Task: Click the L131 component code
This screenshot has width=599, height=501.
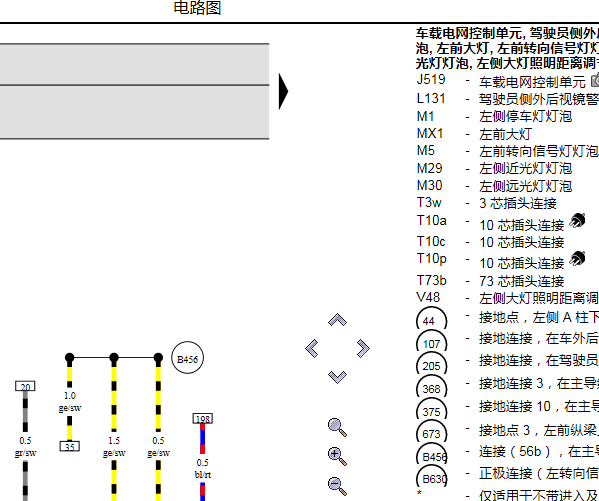Action: click(431, 98)
